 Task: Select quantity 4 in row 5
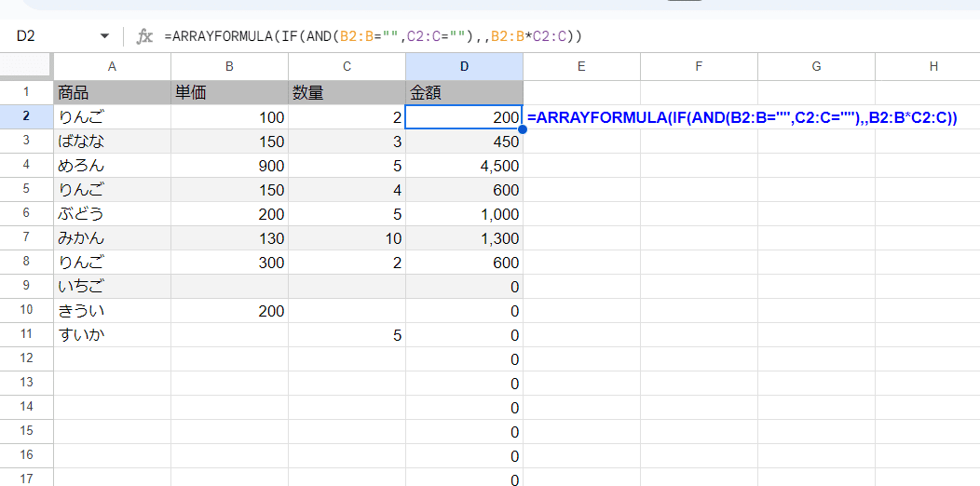(x=347, y=189)
